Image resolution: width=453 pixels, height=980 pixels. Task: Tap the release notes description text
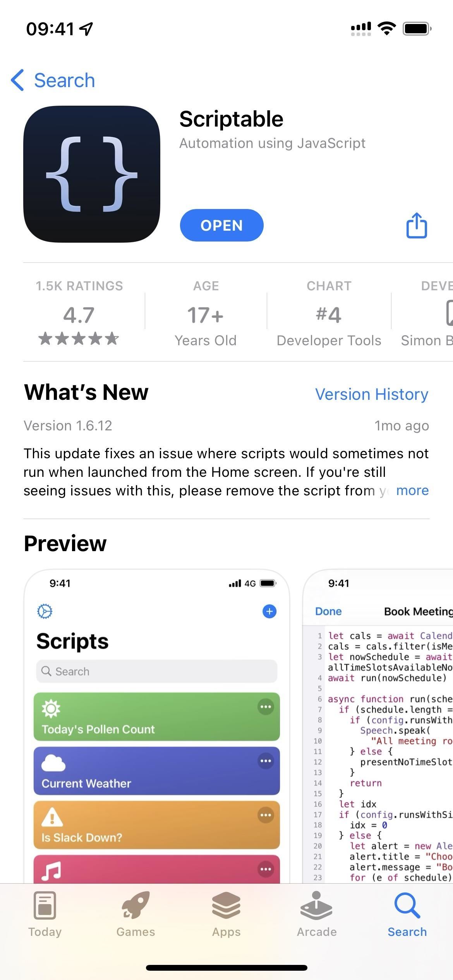pyautogui.click(x=226, y=472)
